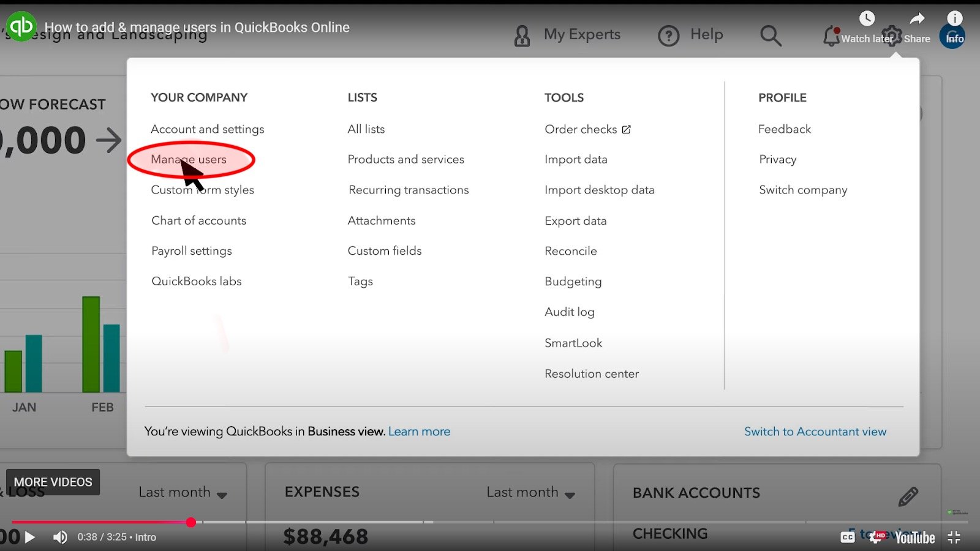This screenshot has width=980, height=551.
Task: Click the Share arrow icon
Action: pos(917,19)
